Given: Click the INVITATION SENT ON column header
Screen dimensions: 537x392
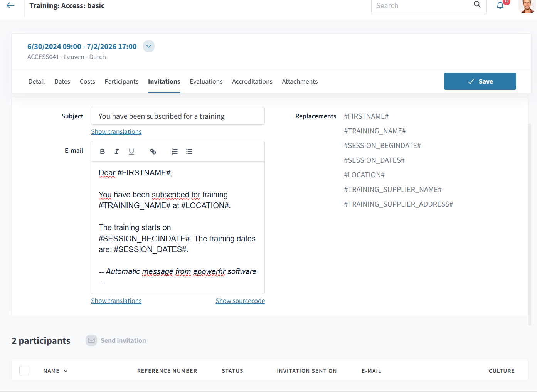Looking at the screenshot, I should [x=307, y=371].
